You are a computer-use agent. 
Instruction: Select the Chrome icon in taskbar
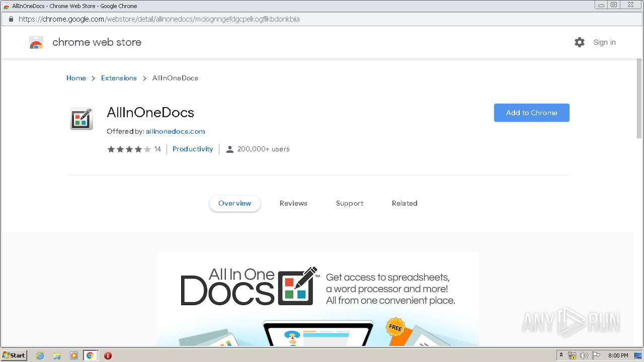tap(90, 355)
